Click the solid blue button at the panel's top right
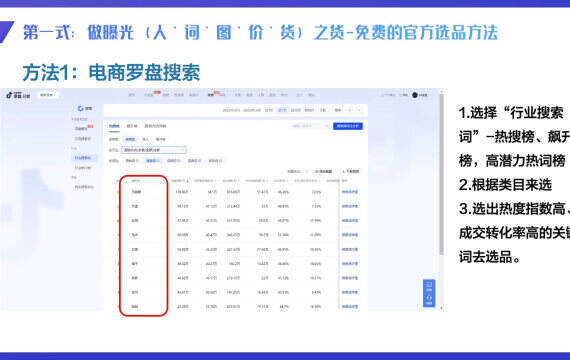Viewport: 570px width, 360px height. point(348,126)
